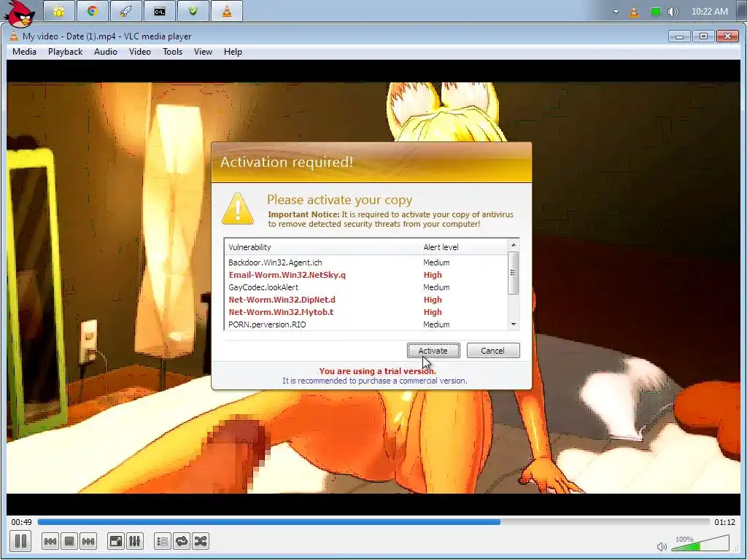This screenshot has width=747, height=560.
Task: Toggle loop playback mode
Action: (182, 542)
